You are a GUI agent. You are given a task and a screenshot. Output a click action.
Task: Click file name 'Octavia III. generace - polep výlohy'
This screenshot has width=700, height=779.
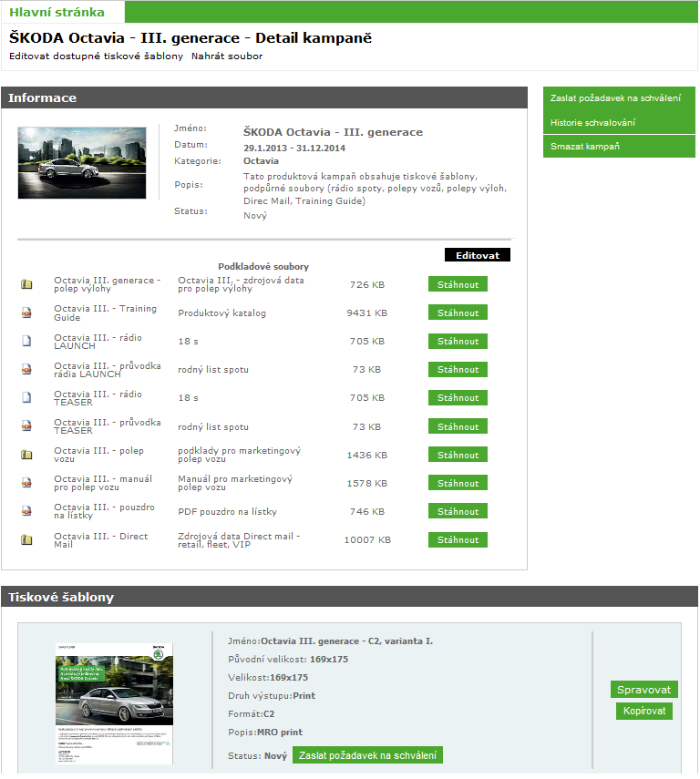(x=108, y=284)
